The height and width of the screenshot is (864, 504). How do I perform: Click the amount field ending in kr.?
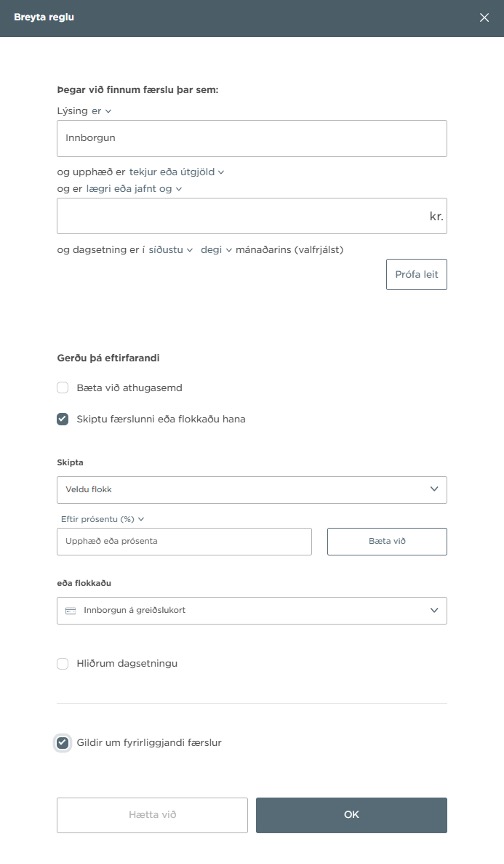pos(252,216)
